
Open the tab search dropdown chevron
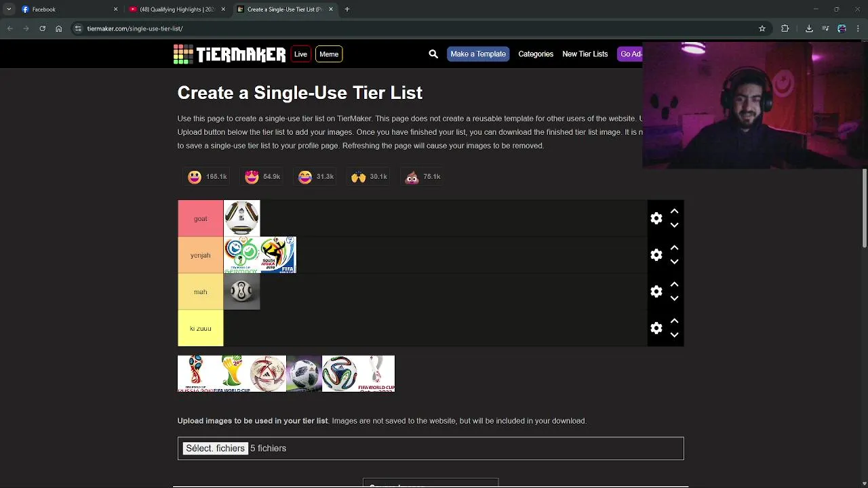[9, 9]
